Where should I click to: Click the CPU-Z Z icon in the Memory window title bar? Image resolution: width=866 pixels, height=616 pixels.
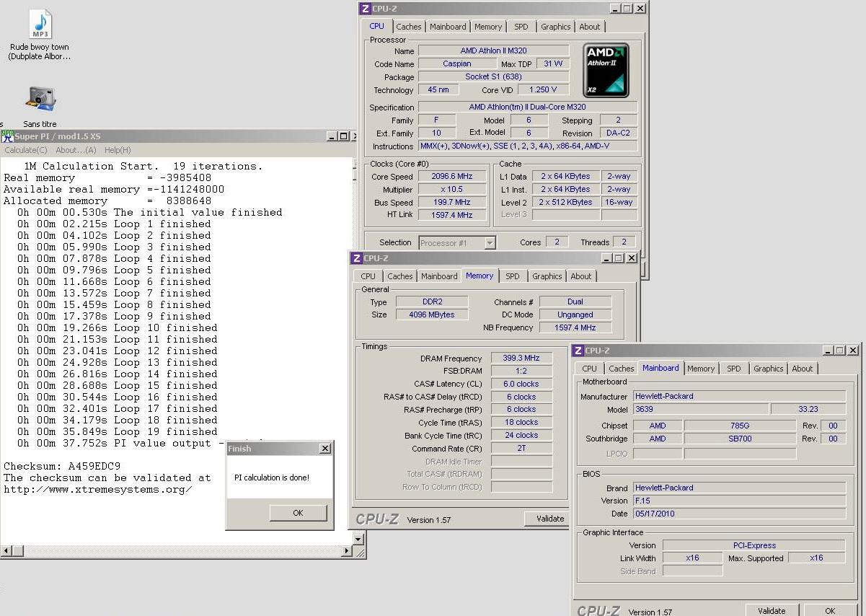(x=356, y=258)
